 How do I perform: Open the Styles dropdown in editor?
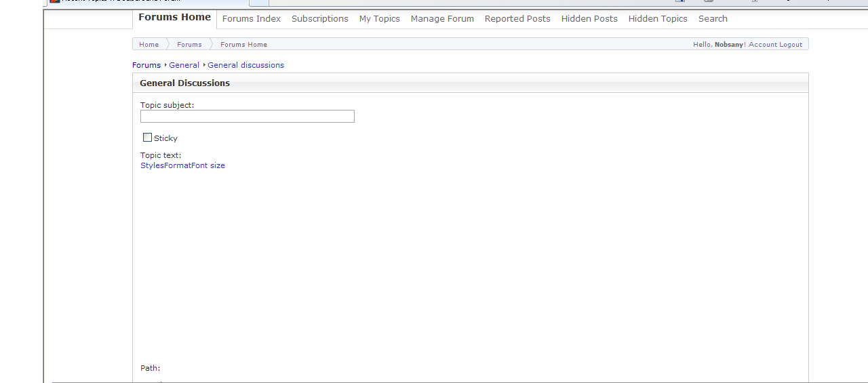click(x=152, y=165)
